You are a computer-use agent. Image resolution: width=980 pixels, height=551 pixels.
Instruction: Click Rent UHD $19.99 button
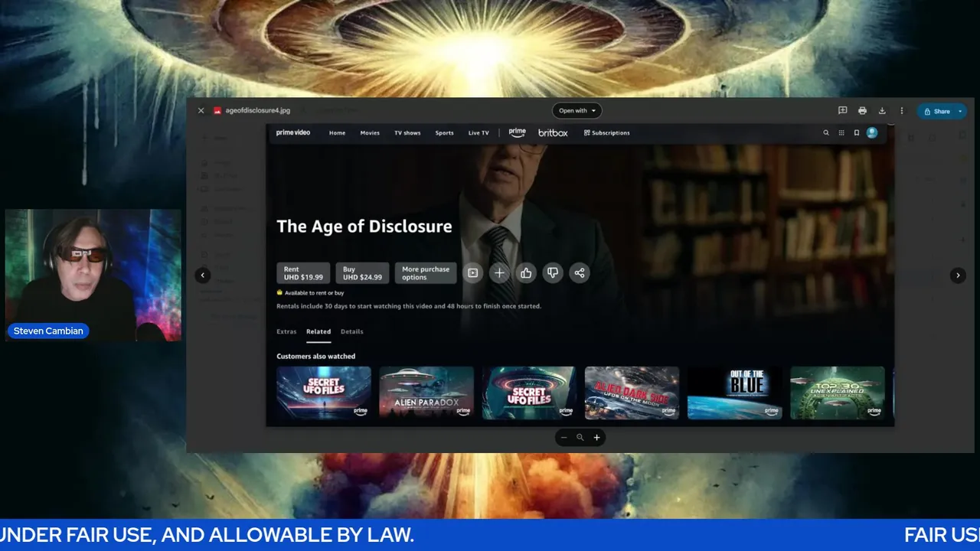pyautogui.click(x=303, y=273)
